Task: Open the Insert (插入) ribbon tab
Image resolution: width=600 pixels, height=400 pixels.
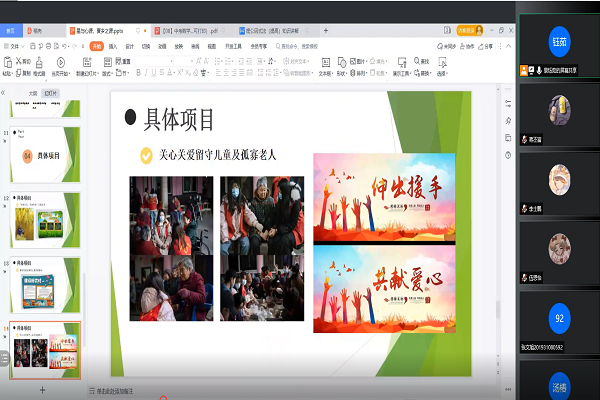Action: 112,46
